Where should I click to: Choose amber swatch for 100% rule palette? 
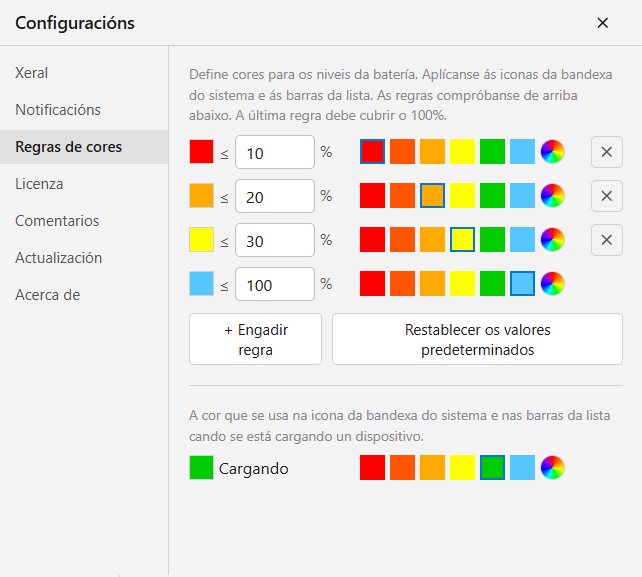(x=432, y=283)
